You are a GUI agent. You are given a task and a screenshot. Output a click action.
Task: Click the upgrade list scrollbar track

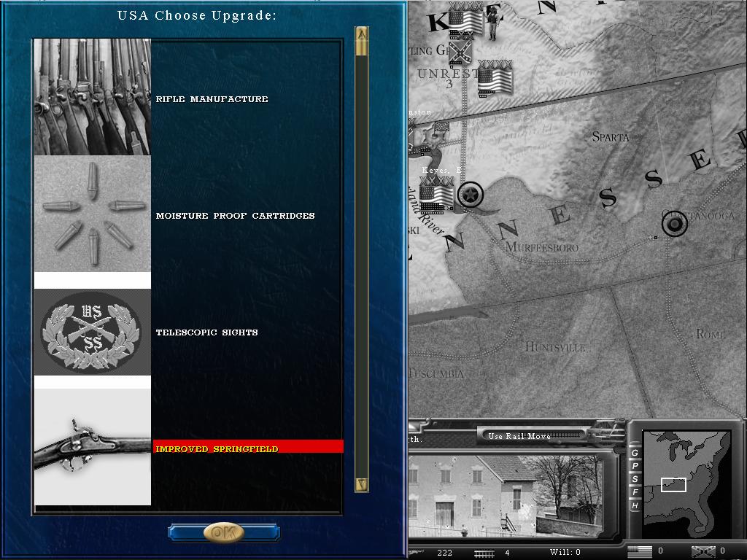coord(362,267)
